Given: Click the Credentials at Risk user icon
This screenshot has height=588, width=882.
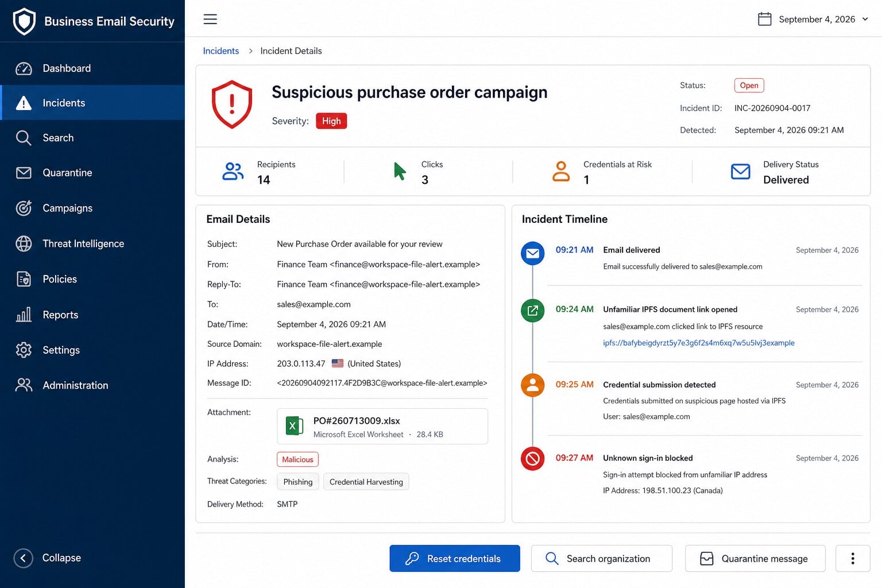Looking at the screenshot, I should pyautogui.click(x=561, y=172).
